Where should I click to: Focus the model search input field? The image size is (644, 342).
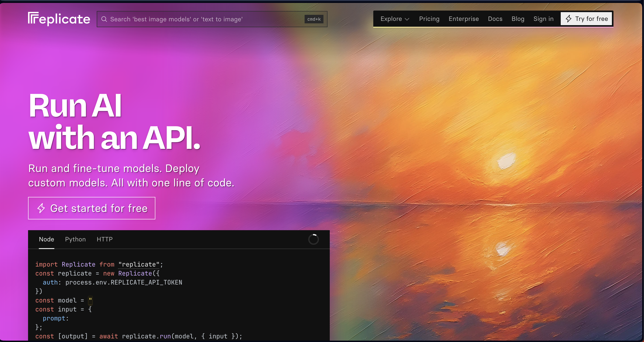tap(200, 19)
